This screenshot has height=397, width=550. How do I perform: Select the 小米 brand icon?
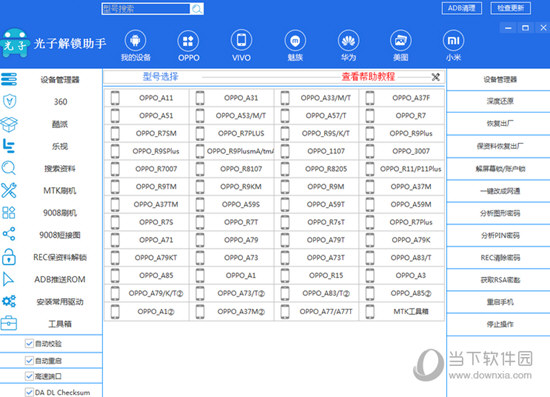coord(453,41)
